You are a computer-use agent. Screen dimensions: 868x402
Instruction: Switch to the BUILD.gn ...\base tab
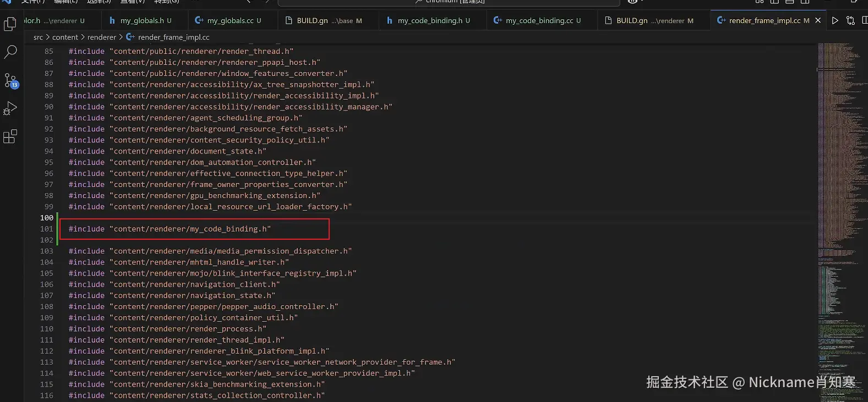[x=327, y=20]
